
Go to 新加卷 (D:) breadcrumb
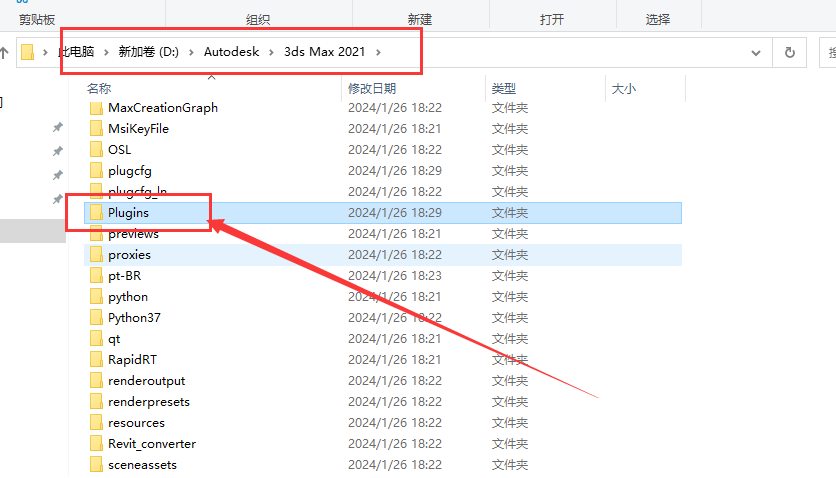[x=148, y=52]
